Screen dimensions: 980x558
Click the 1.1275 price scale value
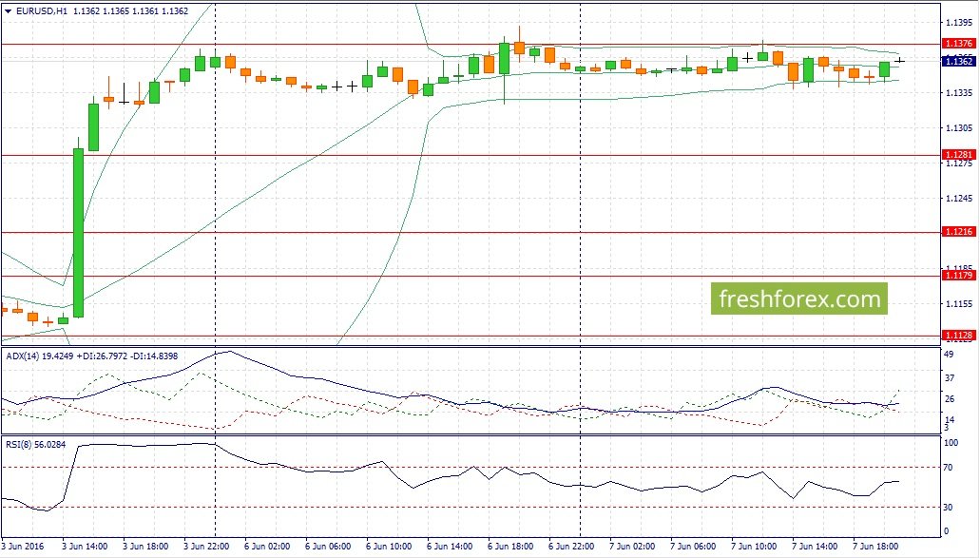pyautogui.click(x=959, y=164)
